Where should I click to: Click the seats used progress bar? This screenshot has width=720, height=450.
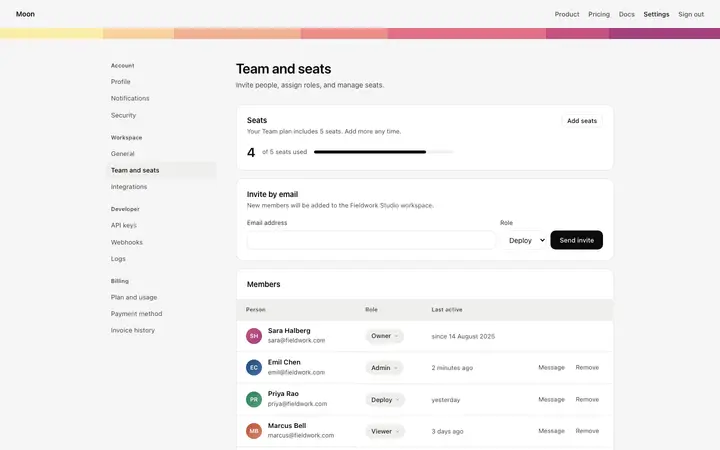coord(383,152)
